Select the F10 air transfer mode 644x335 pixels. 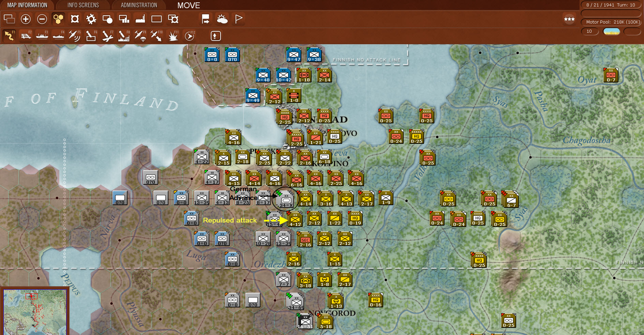(156, 36)
